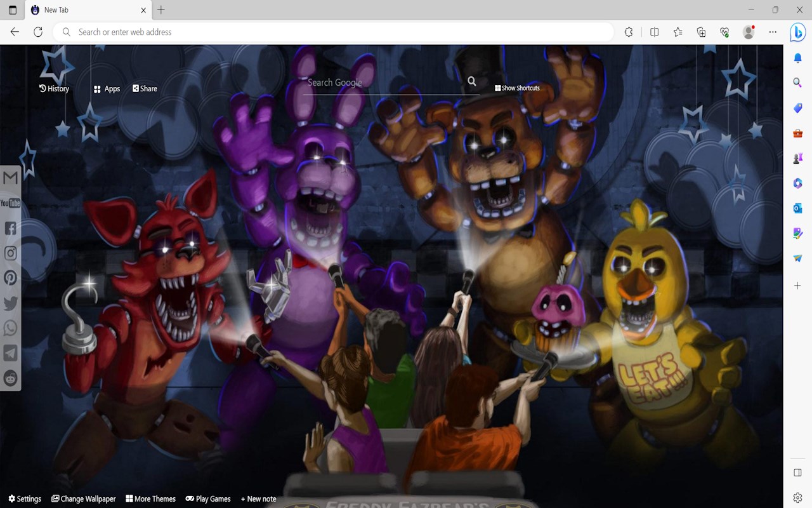Hide the sidebar with panel icon
812x508 pixels.
pos(798,472)
